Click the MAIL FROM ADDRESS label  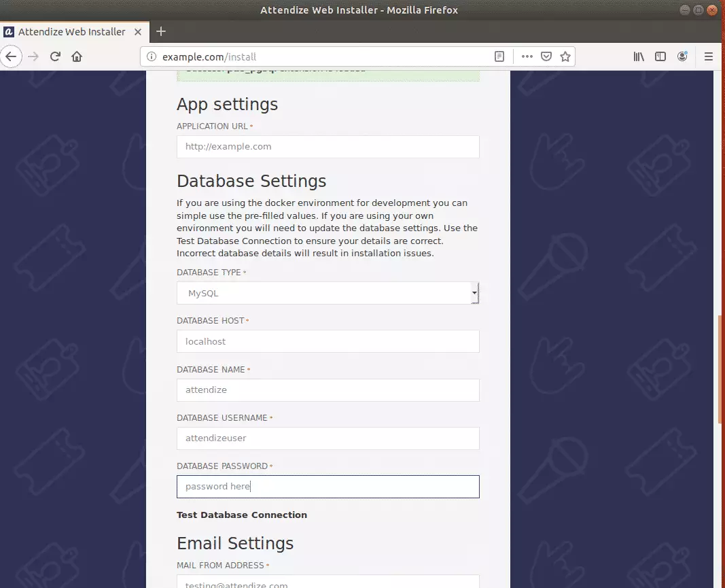(x=220, y=566)
